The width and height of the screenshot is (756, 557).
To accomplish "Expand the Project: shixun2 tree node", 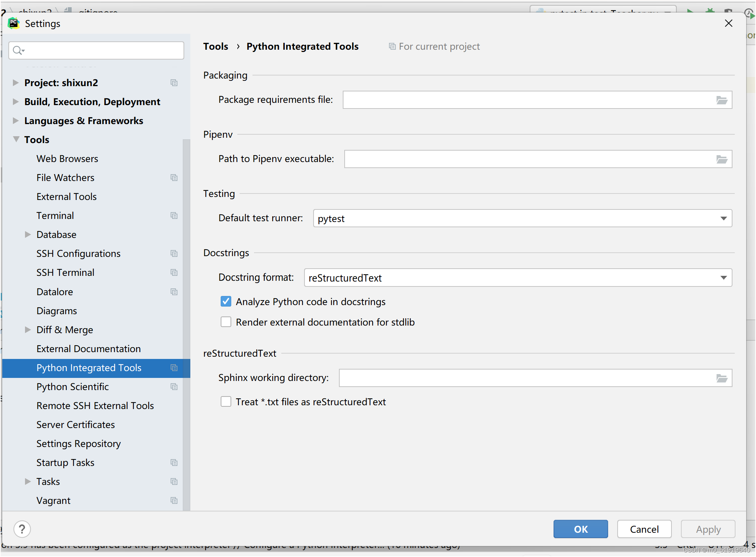I will coord(16,83).
